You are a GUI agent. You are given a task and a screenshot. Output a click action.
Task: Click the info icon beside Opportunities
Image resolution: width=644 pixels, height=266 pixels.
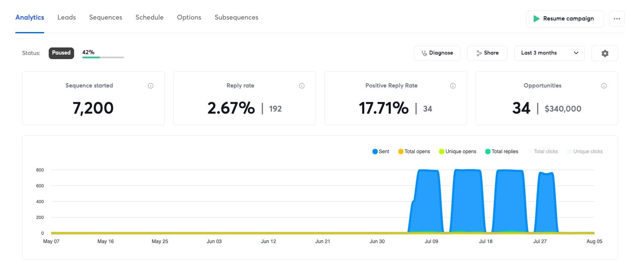[x=604, y=86]
